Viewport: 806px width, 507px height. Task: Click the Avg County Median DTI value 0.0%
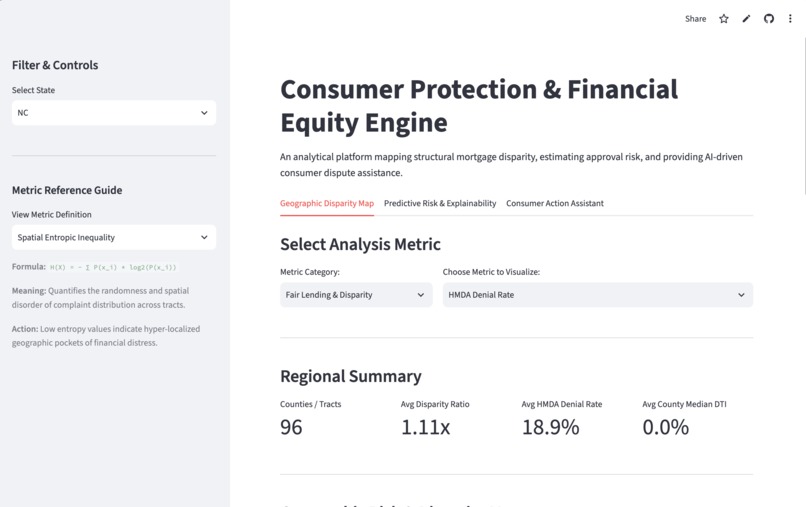[x=665, y=427]
